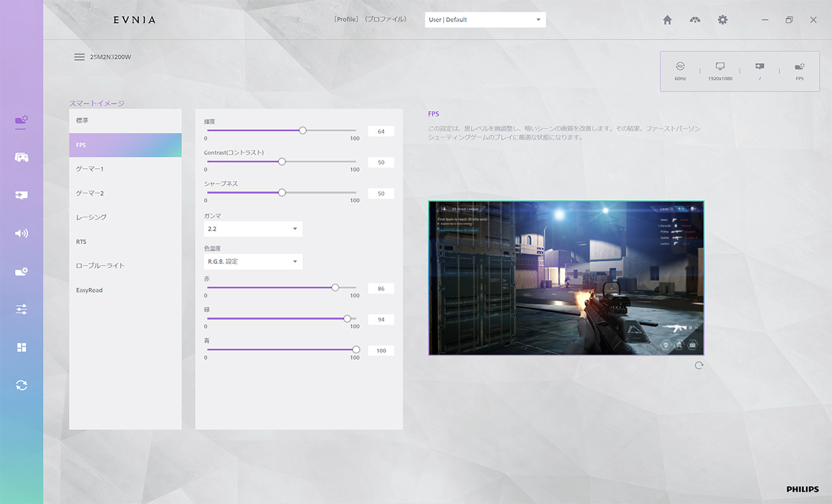Select the ゲーマー1 mode
The height and width of the screenshot is (504, 832).
[125, 169]
